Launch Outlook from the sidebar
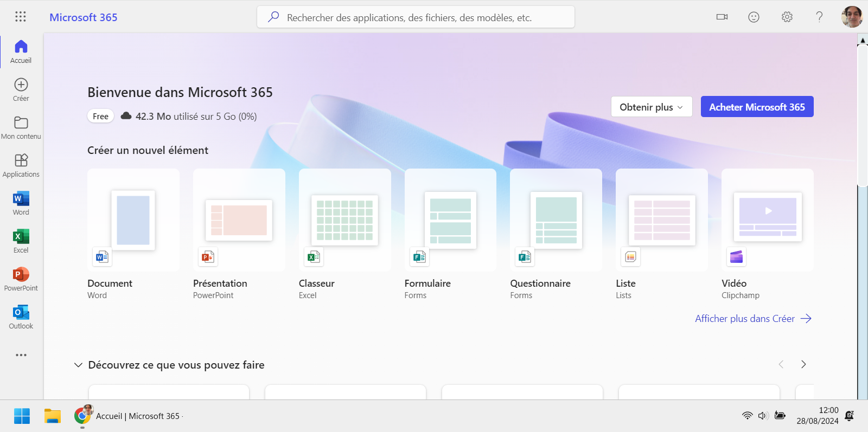The height and width of the screenshot is (432, 868). click(21, 318)
